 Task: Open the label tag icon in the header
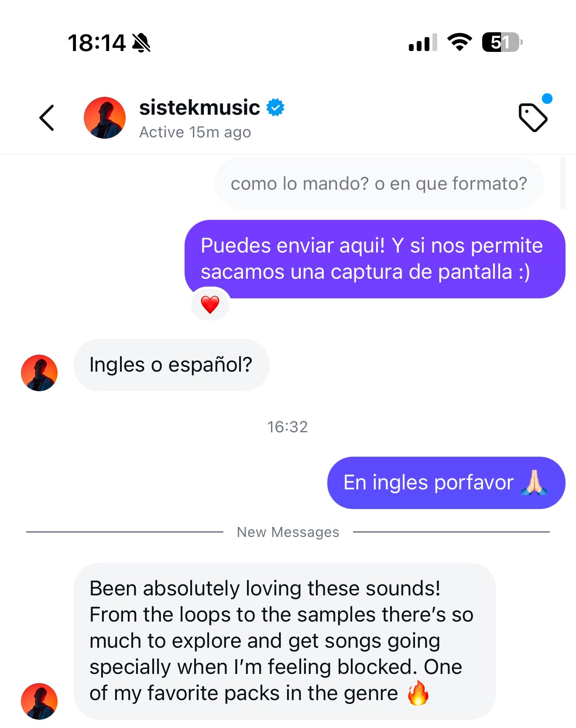tap(533, 117)
